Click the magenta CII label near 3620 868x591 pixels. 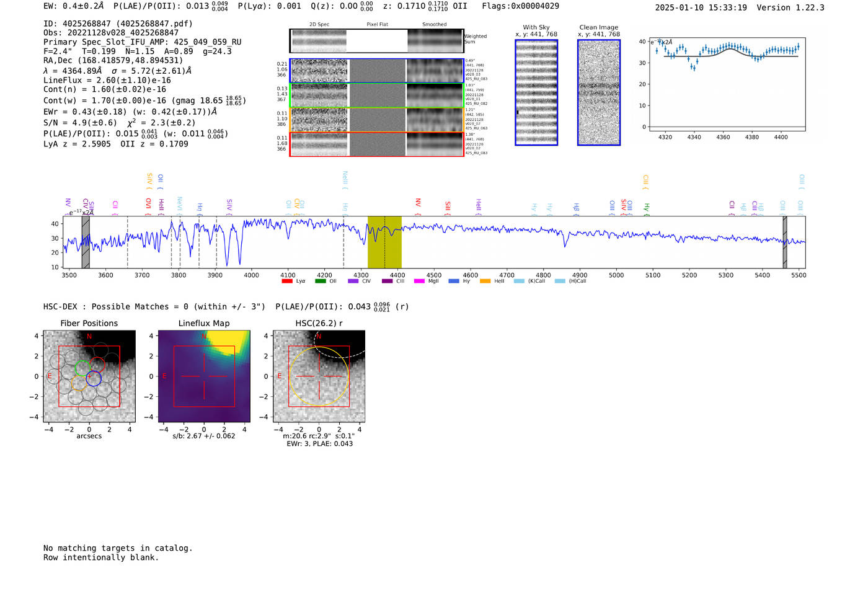pos(115,208)
